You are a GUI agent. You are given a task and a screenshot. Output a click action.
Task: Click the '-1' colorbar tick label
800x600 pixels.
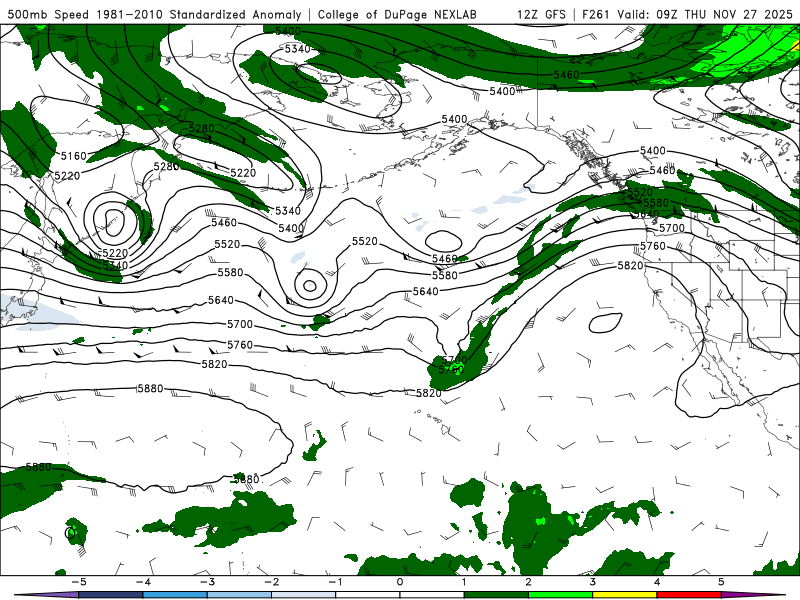(x=335, y=582)
